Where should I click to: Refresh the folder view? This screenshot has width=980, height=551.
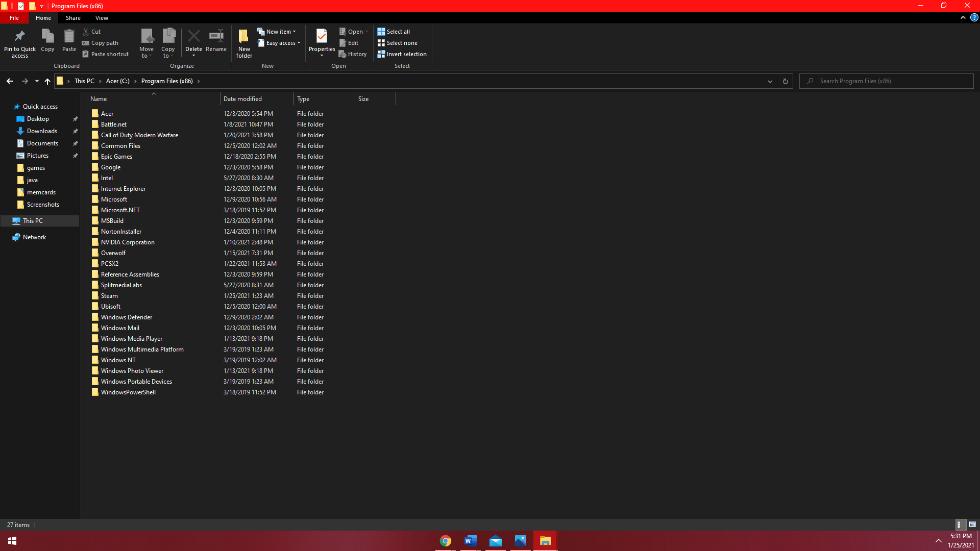coord(785,81)
